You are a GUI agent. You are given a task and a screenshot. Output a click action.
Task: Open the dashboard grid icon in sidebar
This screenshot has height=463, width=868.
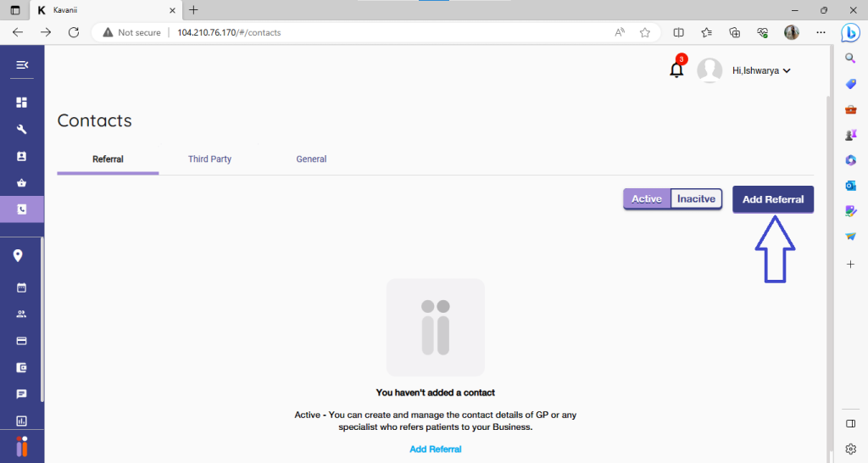coord(22,103)
